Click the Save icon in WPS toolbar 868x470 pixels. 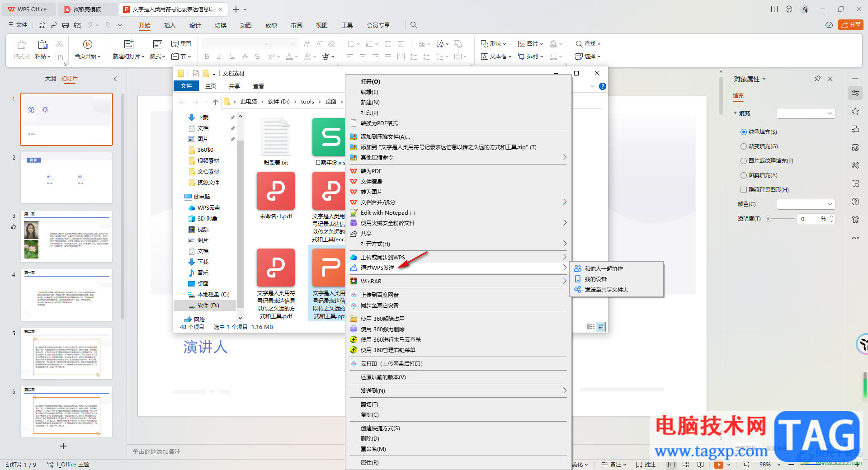[x=42, y=25]
